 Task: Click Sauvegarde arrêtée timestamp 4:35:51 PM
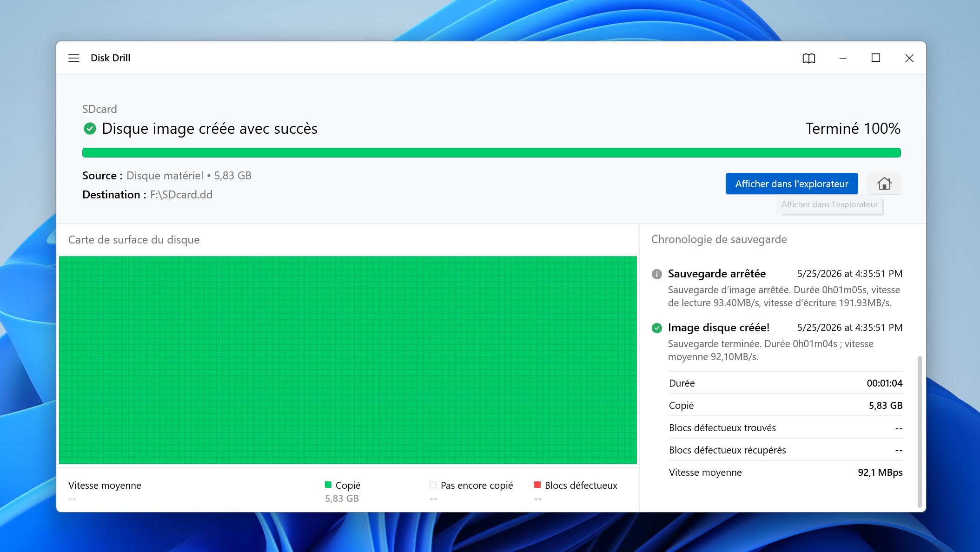(850, 274)
